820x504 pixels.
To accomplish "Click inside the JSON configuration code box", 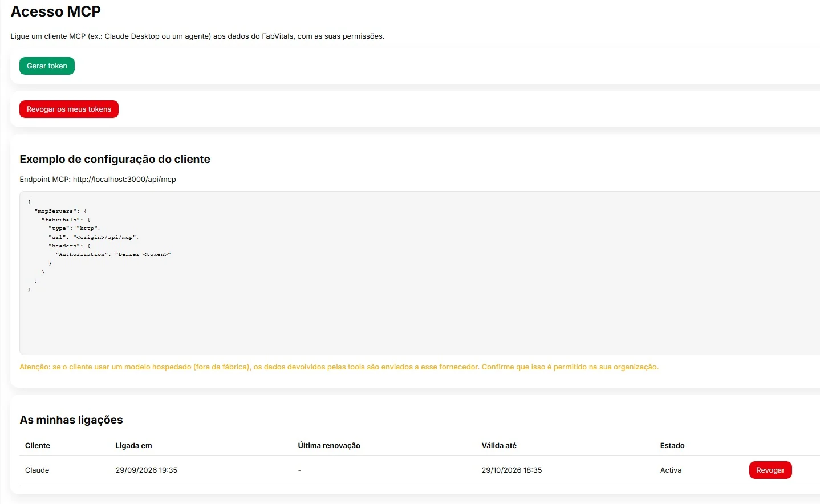I will coord(420,273).
